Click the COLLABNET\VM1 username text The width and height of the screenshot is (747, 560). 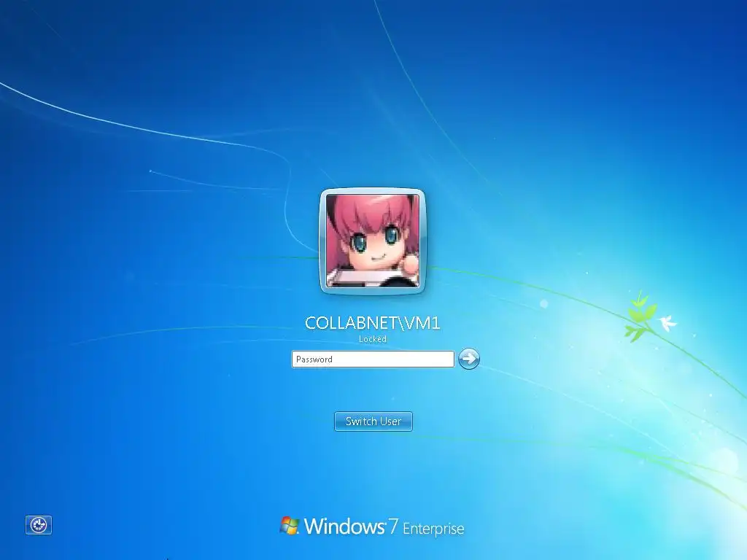pos(373,323)
